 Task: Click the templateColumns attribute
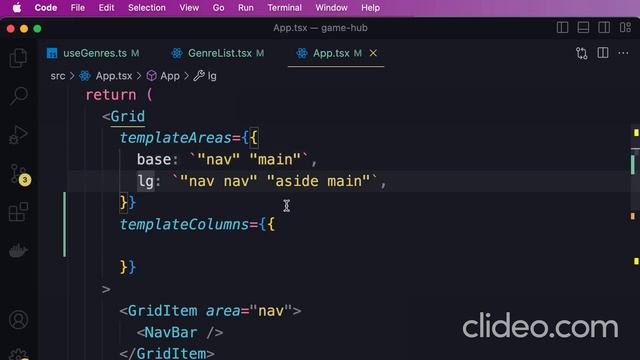(x=184, y=224)
